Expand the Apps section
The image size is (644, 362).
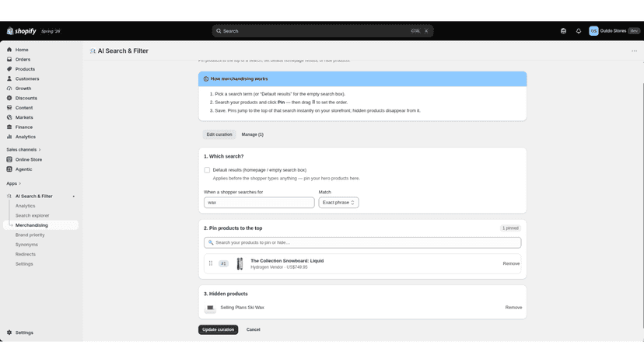tap(13, 183)
